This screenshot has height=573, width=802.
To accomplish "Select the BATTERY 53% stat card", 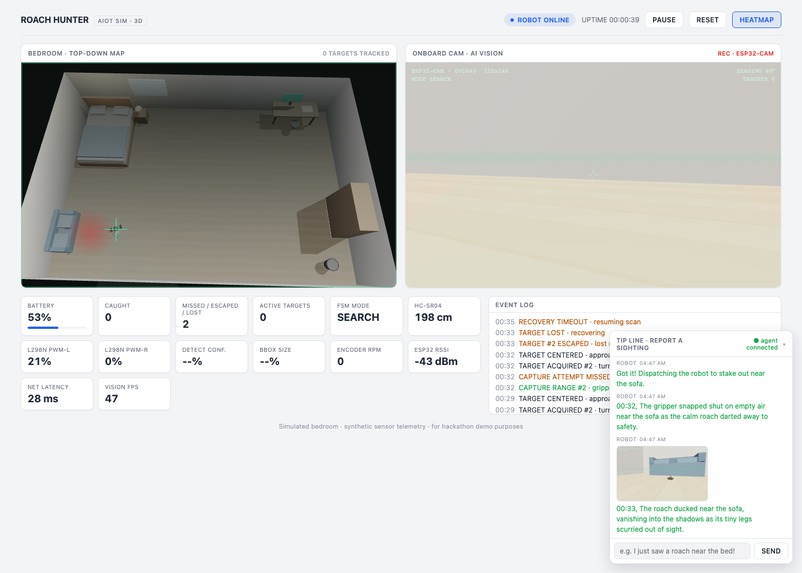I will point(57,316).
